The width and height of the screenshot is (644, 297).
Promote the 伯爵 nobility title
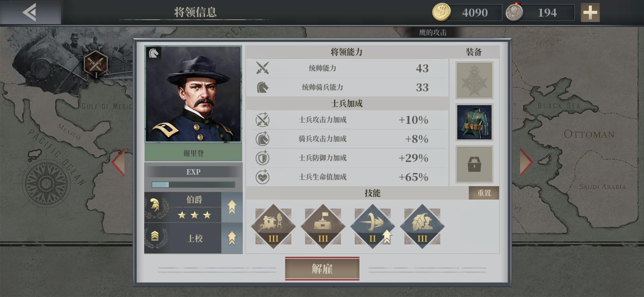coord(232,207)
